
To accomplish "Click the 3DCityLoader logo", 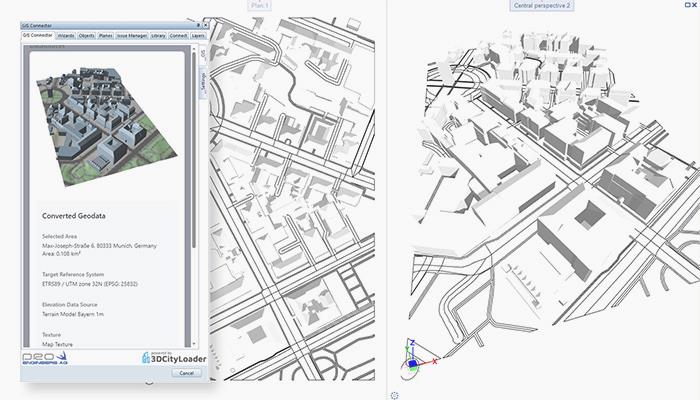I will tap(167, 356).
